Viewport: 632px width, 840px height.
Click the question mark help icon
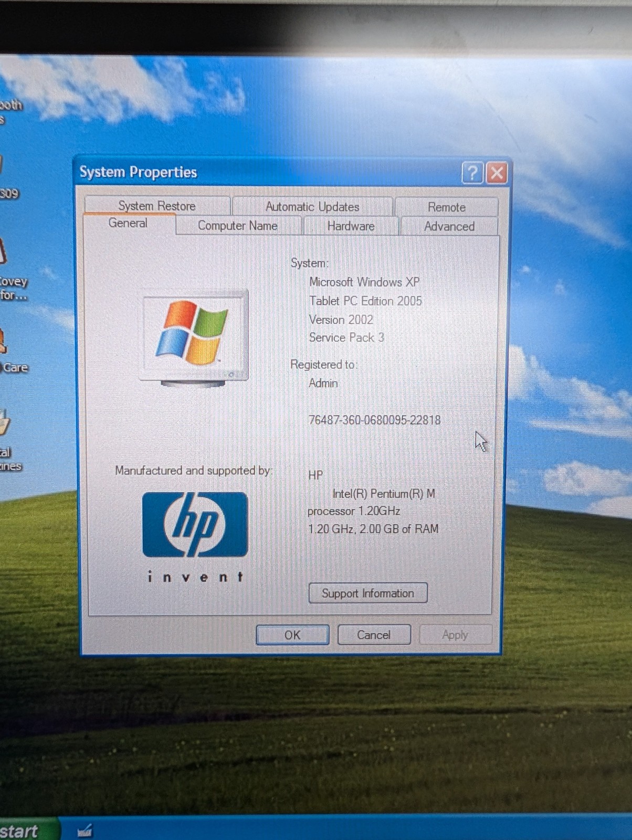point(472,172)
